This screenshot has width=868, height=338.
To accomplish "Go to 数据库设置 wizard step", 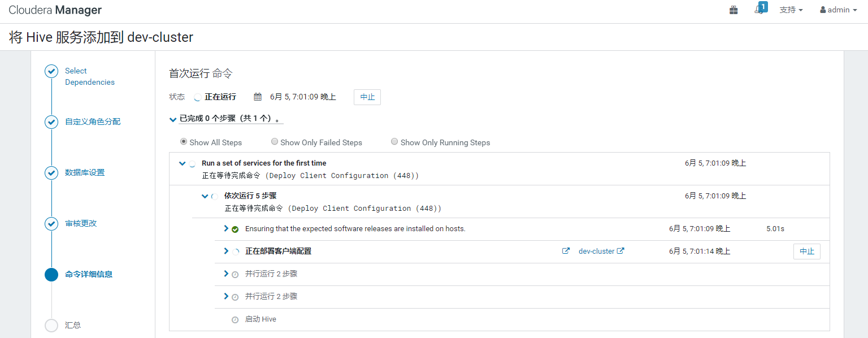I will tap(85, 172).
